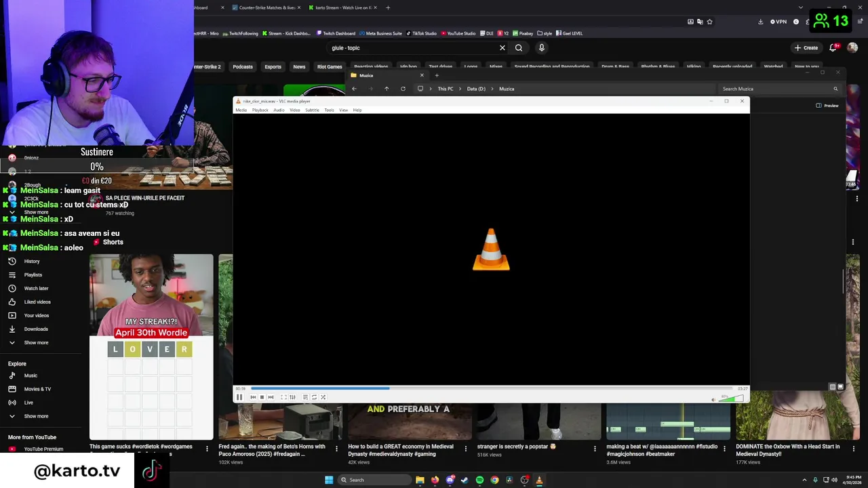
Task: Open the VLC Media menu
Action: pos(241,110)
